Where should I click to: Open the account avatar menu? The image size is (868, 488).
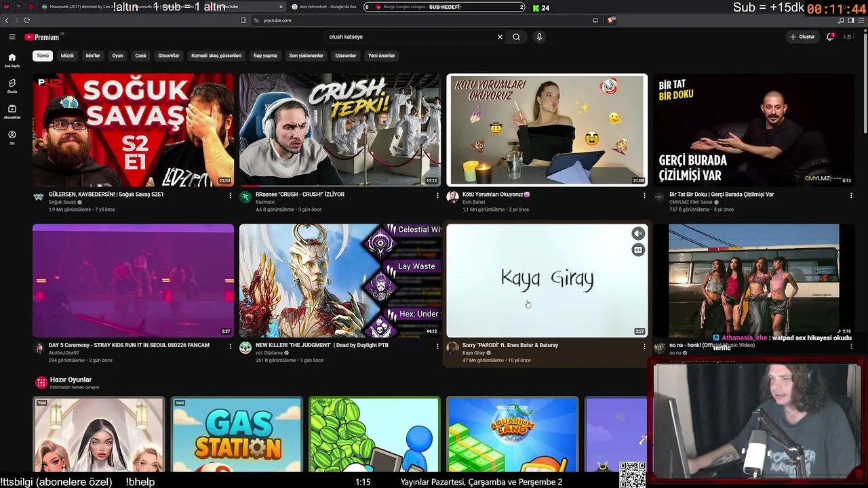pos(848,37)
